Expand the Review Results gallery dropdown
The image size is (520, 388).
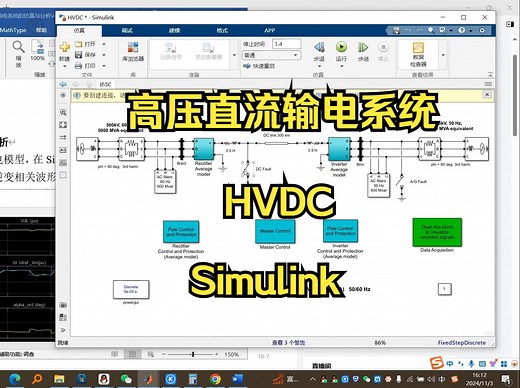pos(443,55)
